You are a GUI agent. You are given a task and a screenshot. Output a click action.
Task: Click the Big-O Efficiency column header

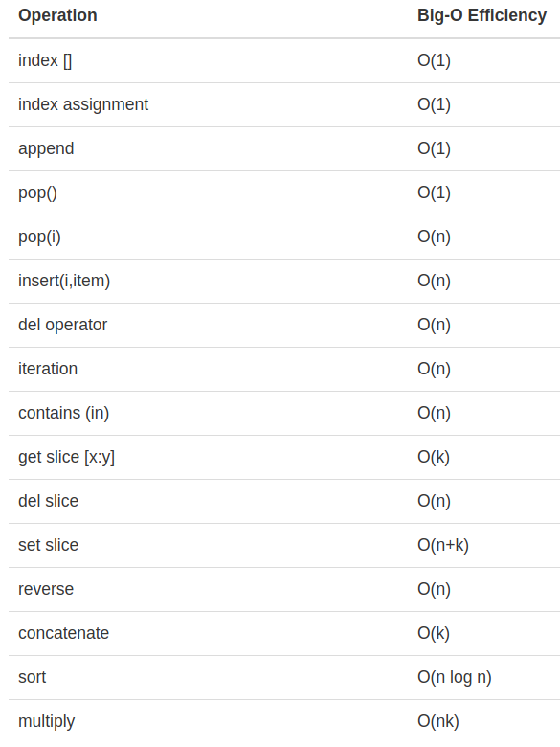pyautogui.click(x=482, y=15)
